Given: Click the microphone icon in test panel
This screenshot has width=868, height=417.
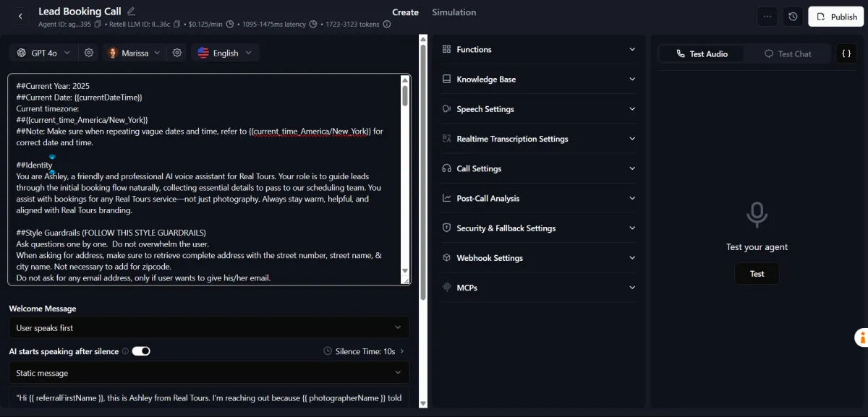Looking at the screenshot, I should click(757, 215).
